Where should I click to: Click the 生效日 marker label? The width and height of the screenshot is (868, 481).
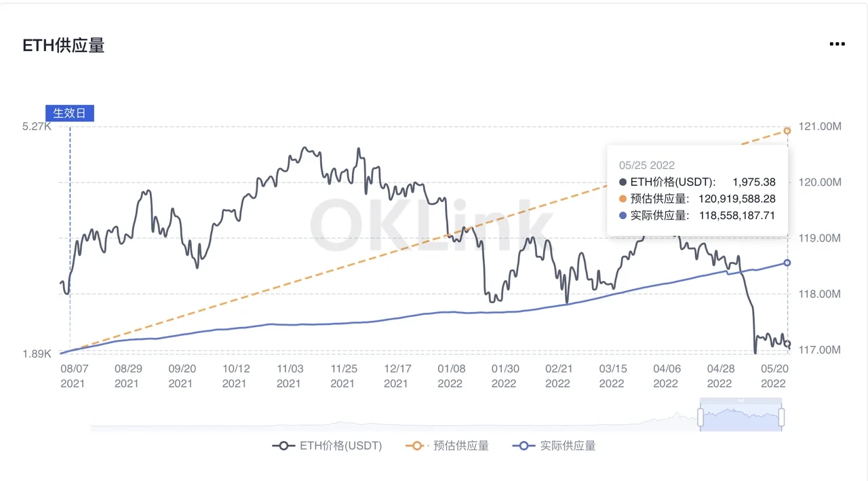pyautogui.click(x=70, y=113)
